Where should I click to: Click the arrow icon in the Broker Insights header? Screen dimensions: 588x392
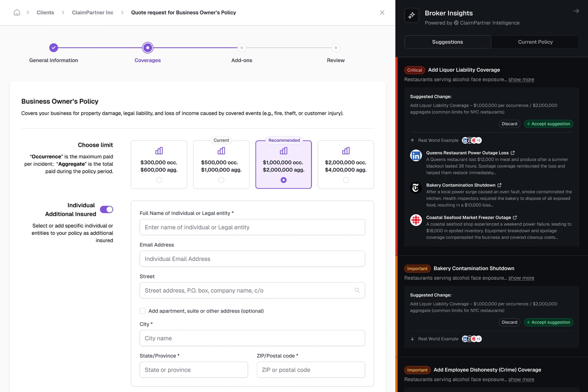[x=576, y=11]
